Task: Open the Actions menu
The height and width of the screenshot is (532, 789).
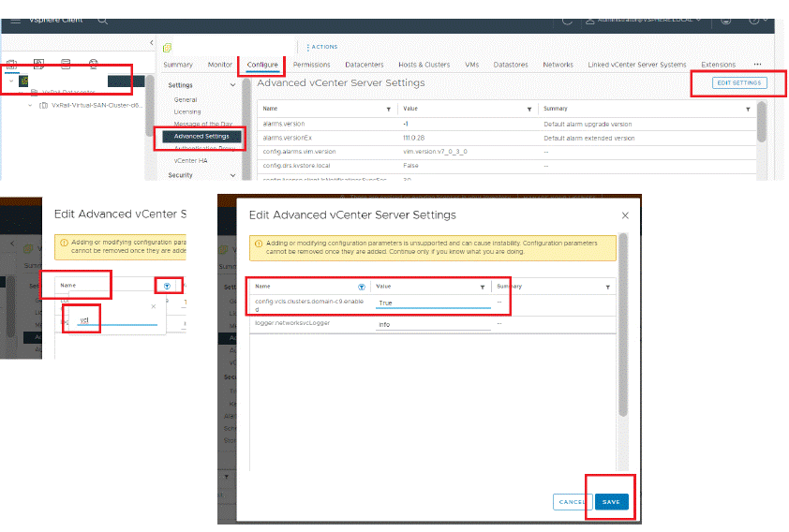Action: point(322,47)
